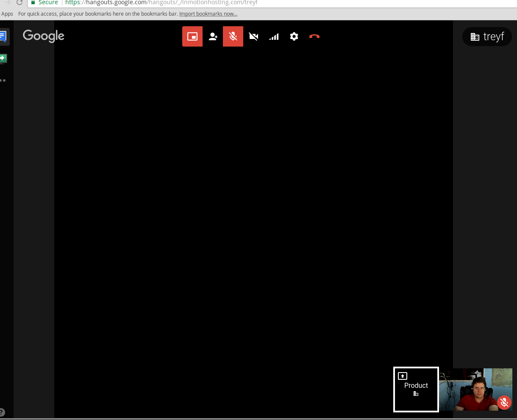This screenshot has height=420, width=517.
Task: Open the invite people dialog
Action: pyautogui.click(x=213, y=36)
